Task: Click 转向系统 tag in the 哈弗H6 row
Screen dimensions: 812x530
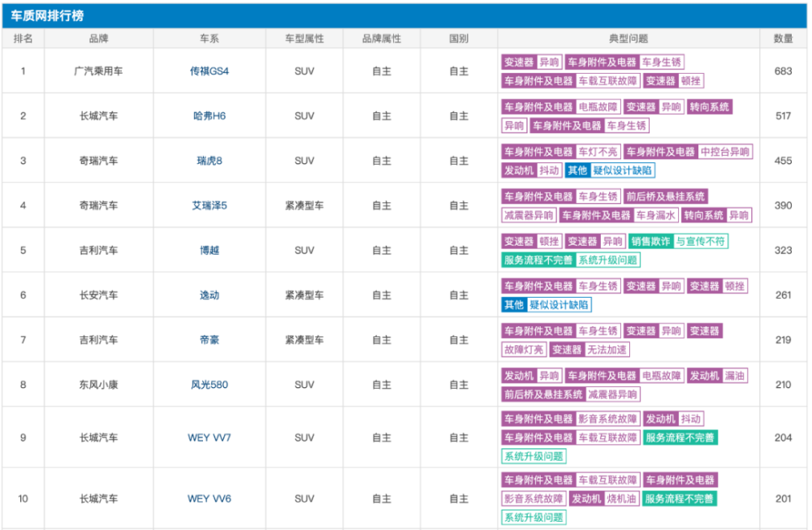Action: click(710, 107)
